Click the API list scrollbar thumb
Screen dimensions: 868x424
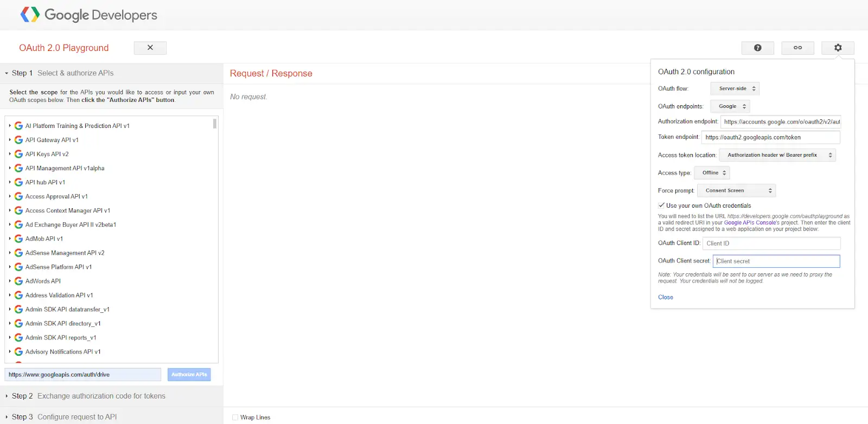click(215, 124)
